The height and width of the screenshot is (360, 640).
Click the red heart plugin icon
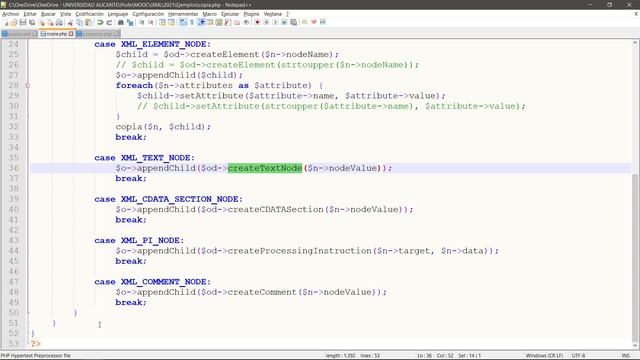click(313, 22)
